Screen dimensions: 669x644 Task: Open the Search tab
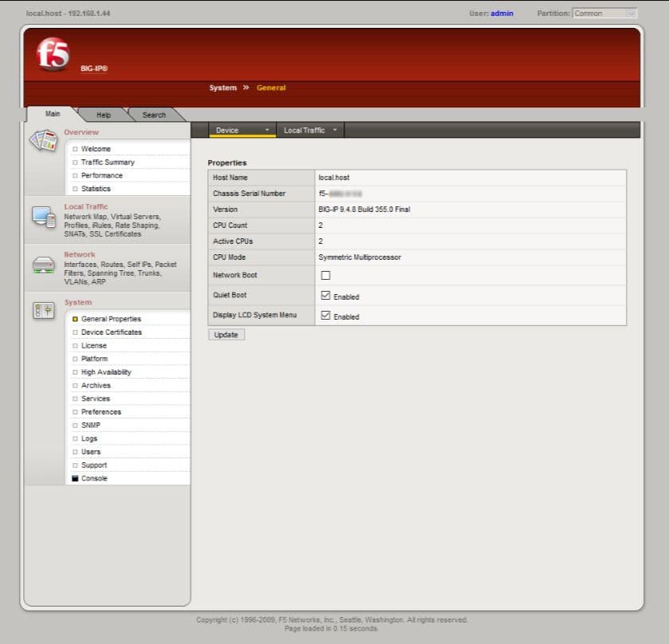[x=153, y=114]
